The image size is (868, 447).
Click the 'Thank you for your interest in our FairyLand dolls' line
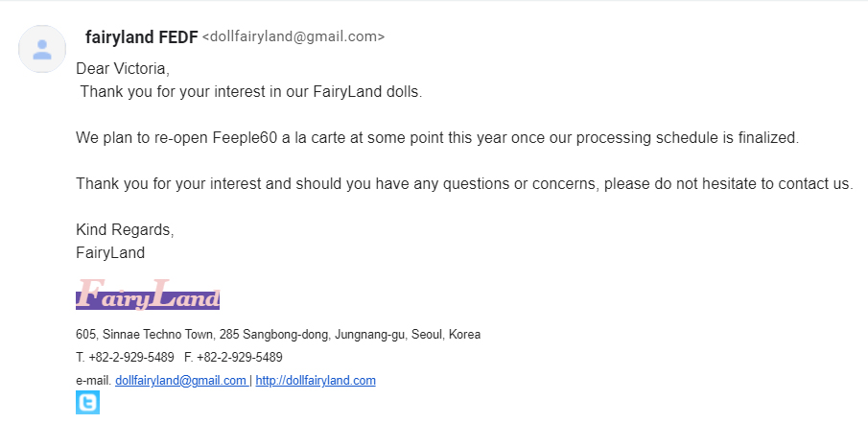251,91
